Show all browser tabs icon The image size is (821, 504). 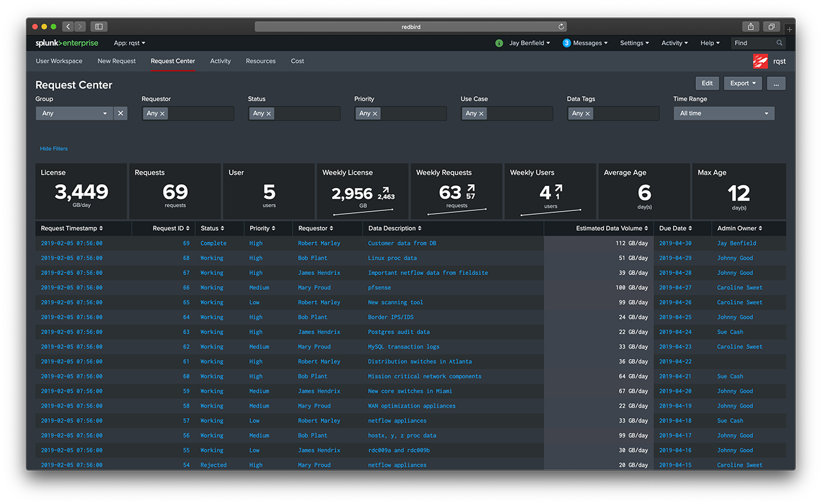point(771,26)
